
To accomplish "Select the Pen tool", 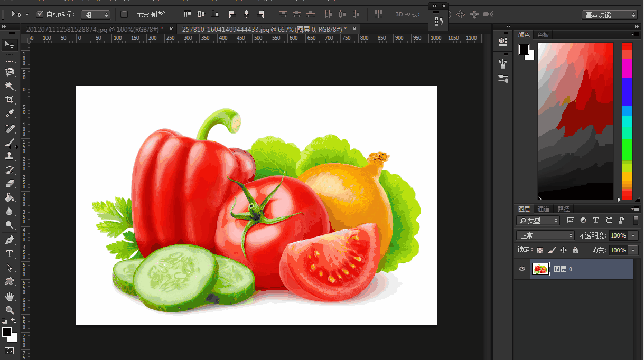I will 10,240.
